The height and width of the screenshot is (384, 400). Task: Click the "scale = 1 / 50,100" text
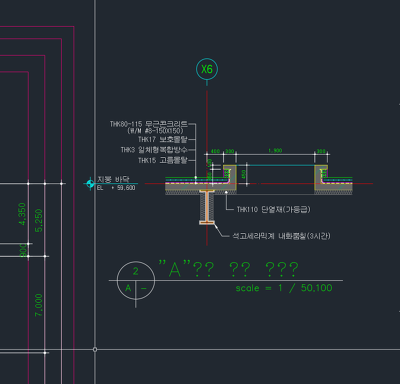pyautogui.click(x=284, y=288)
